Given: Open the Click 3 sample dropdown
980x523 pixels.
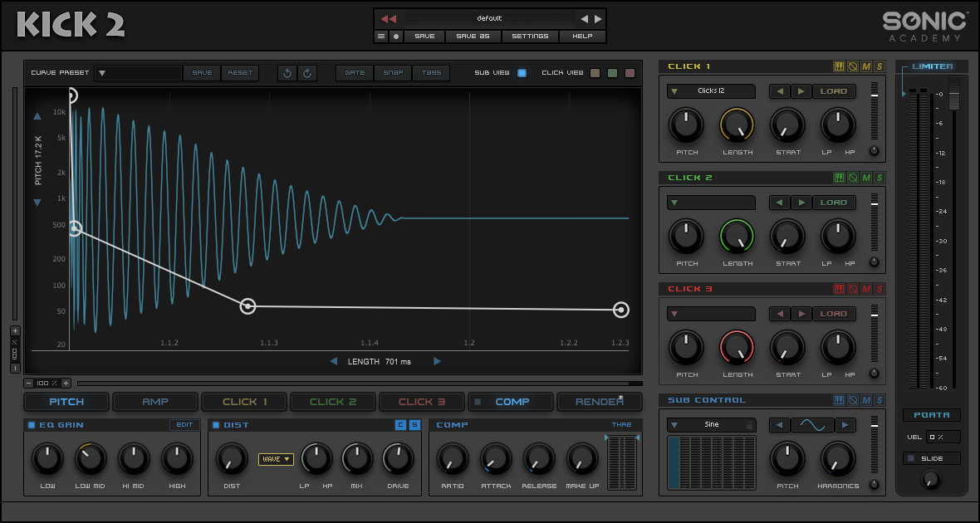Looking at the screenshot, I should click(711, 314).
